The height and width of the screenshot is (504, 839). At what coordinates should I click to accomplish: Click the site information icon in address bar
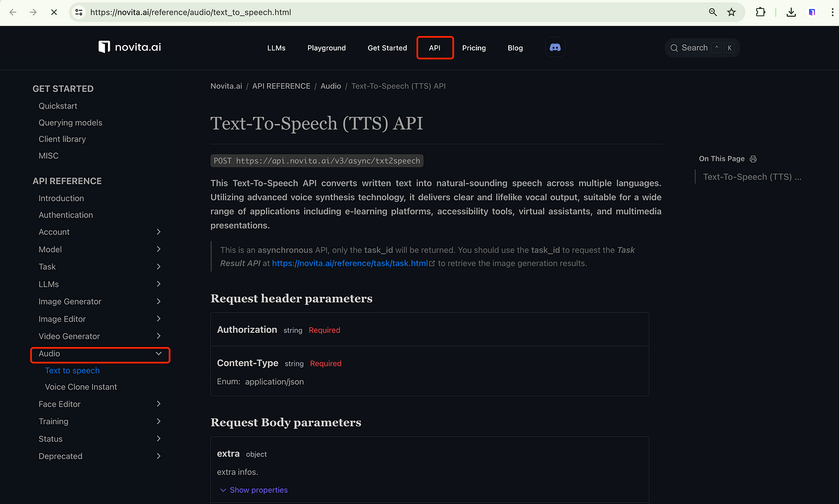(x=79, y=12)
